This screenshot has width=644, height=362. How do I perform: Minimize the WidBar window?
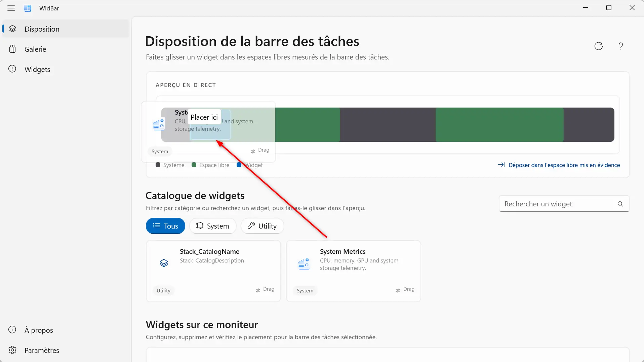[586, 8]
